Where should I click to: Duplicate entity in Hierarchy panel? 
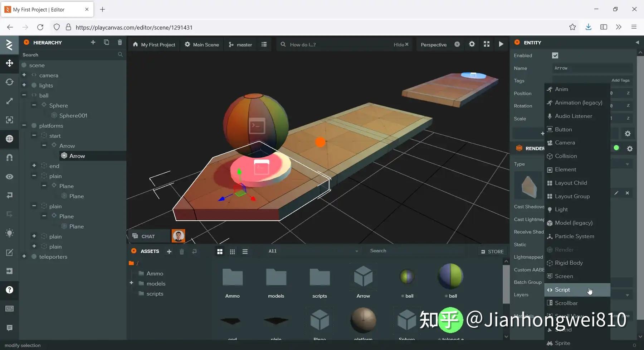(106, 42)
